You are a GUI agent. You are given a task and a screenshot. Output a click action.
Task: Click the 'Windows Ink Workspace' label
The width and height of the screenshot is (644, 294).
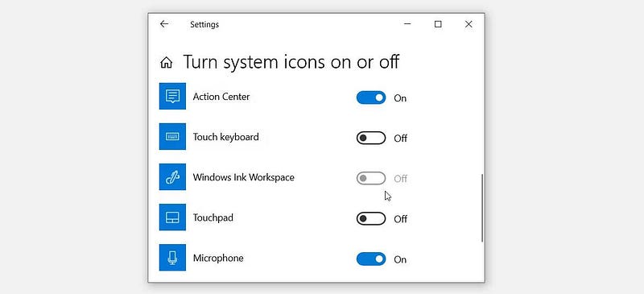tap(244, 178)
